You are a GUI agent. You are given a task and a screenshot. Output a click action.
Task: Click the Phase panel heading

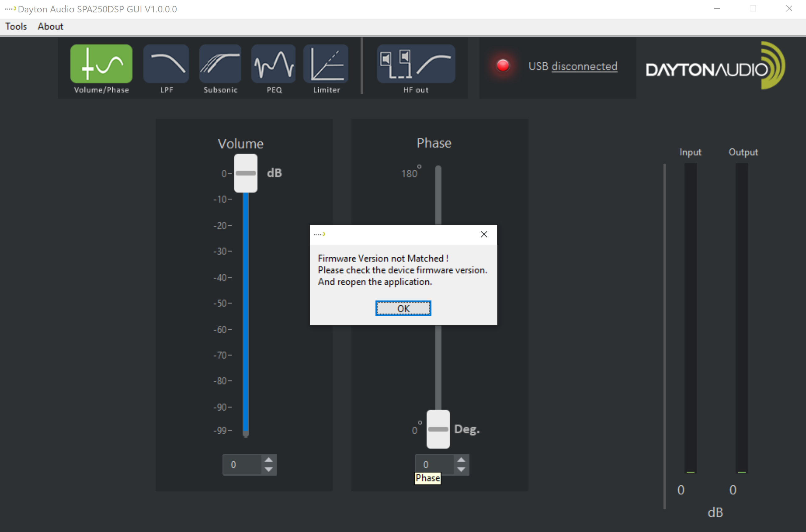tap(434, 143)
